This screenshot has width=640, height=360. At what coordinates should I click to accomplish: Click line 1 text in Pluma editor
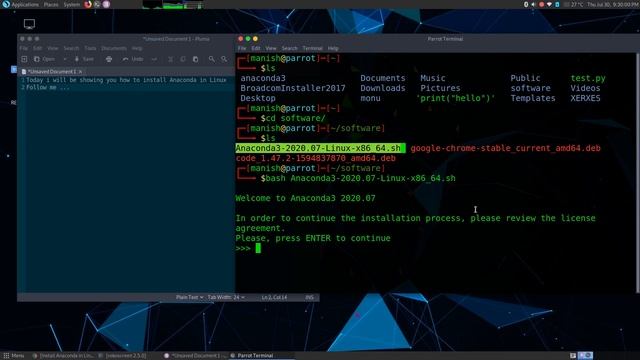click(x=126, y=80)
